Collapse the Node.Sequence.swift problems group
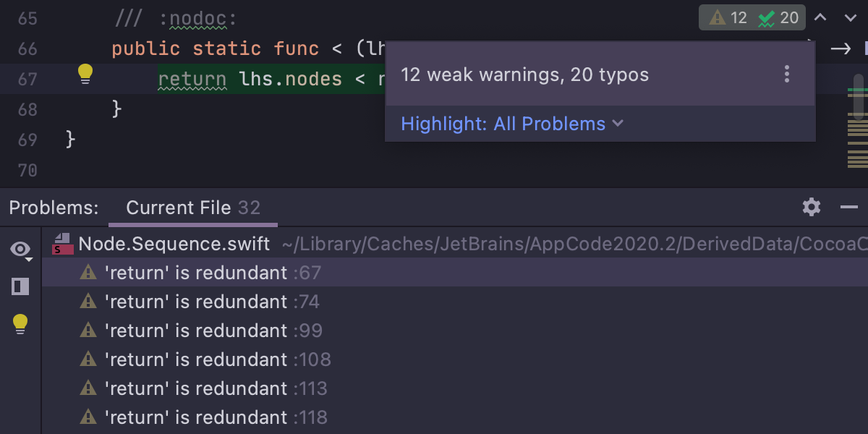Screen dimensions: 868x434 pos(174,244)
